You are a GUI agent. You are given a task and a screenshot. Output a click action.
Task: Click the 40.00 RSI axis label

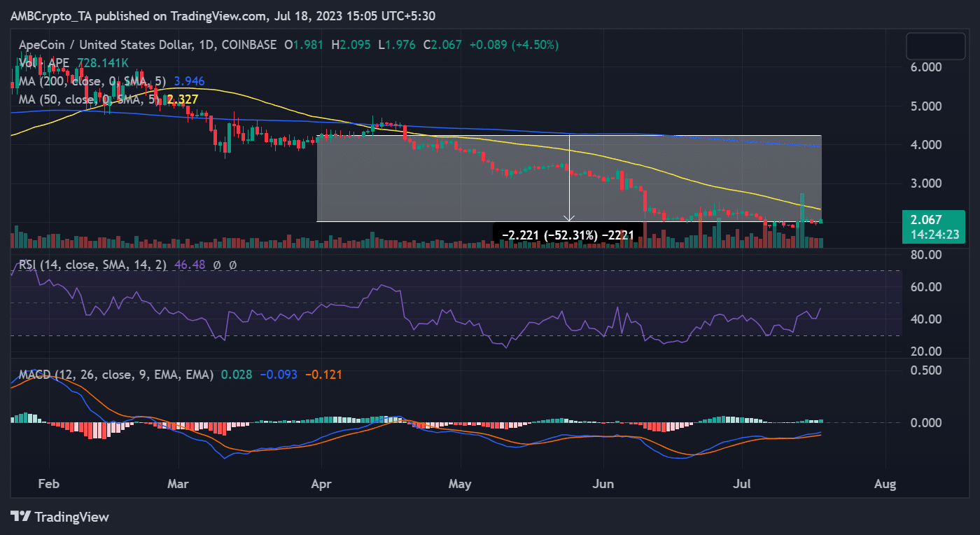point(925,319)
